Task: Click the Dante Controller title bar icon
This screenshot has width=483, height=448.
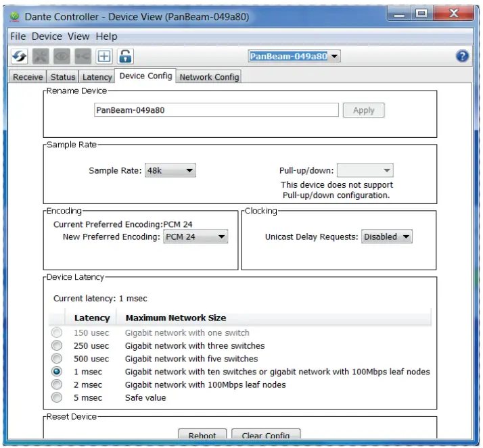Action: point(15,16)
